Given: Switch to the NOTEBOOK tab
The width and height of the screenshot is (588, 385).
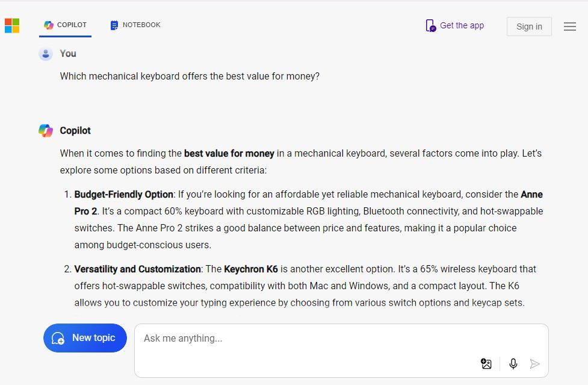Looking at the screenshot, I should (x=135, y=25).
